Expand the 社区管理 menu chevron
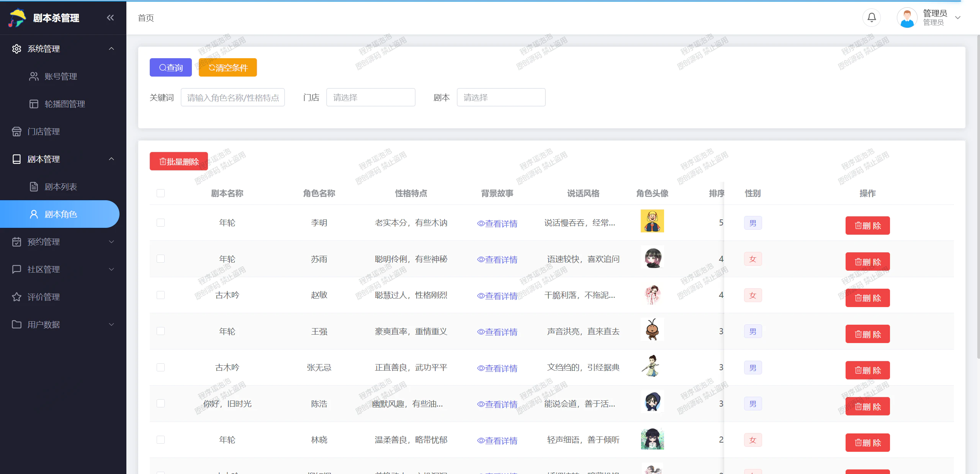Image resolution: width=980 pixels, height=474 pixels. 111,269
